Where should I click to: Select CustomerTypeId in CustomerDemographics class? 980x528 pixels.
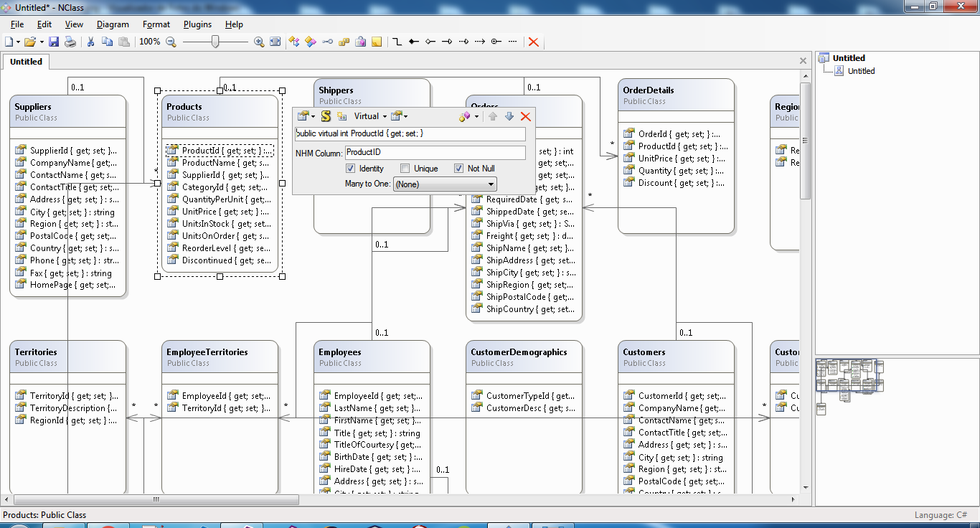pos(523,396)
